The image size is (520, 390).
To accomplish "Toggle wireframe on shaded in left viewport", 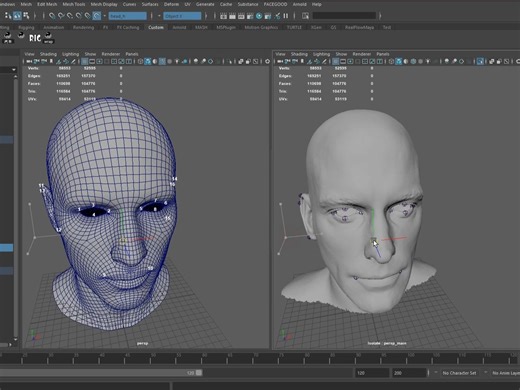I will [162, 61].
